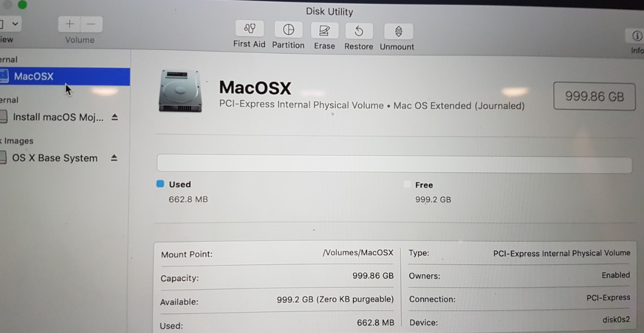
Task: Click the Connection: label
Action: (x=432, y=299)
